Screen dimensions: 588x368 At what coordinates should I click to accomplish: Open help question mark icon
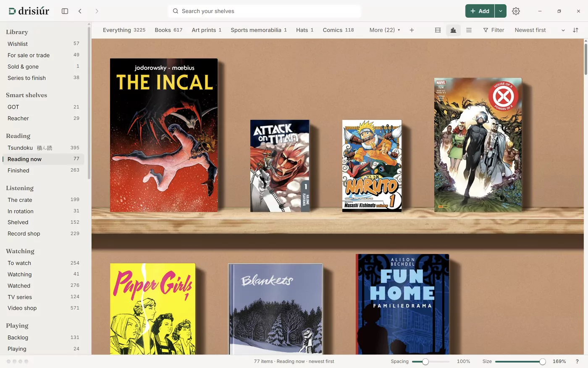[577, 361]
